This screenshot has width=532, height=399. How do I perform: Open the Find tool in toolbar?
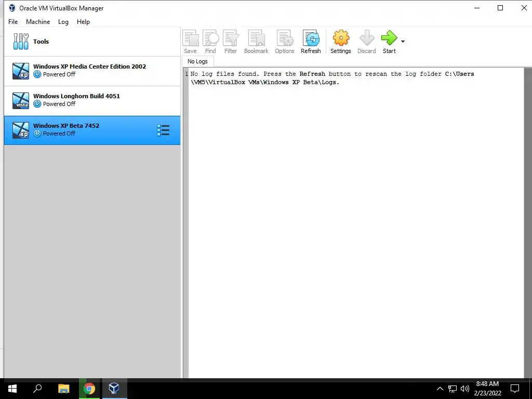[x=210, y=42]
